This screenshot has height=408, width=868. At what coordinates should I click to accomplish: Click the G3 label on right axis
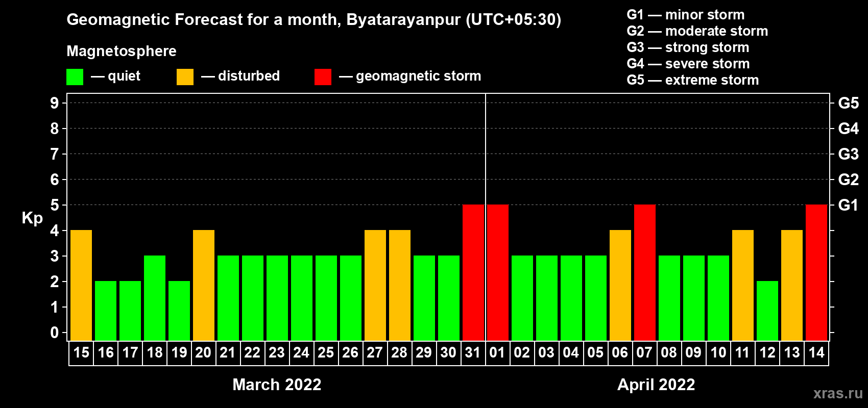tap(848, 154)
